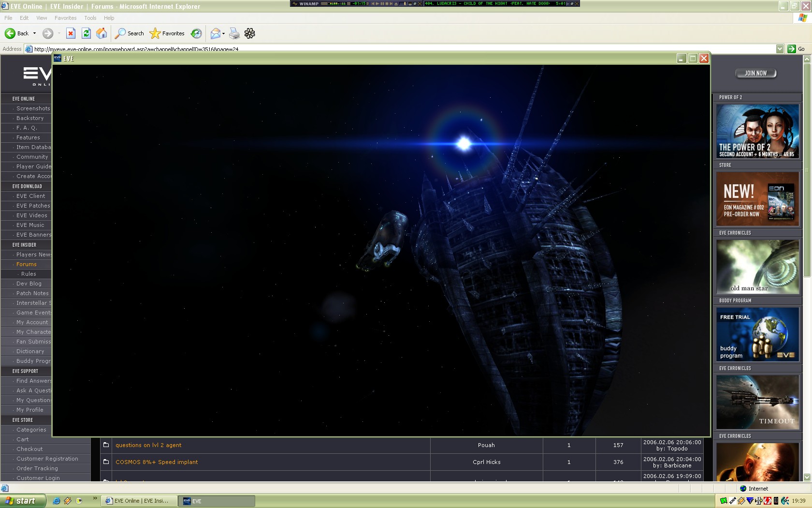This screenshot has width=812, height=508.
Task: Expand hidden Quick Launch items chevron
Action: tap(95, 498)
